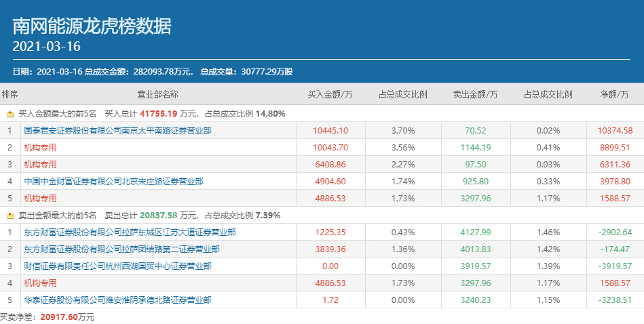Click 机构专用 in the 6408.86 buy row
644x324 pixels.
point(40,165)
